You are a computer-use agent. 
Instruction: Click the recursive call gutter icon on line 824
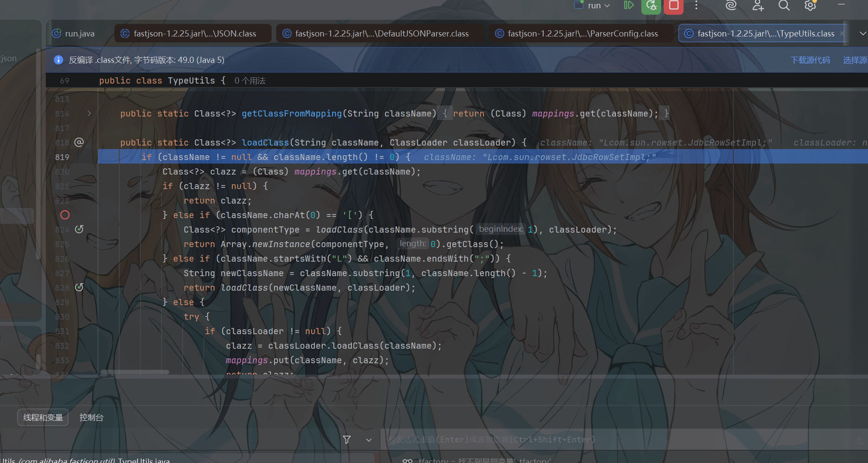pyautogui.click(x=79, y=229)
